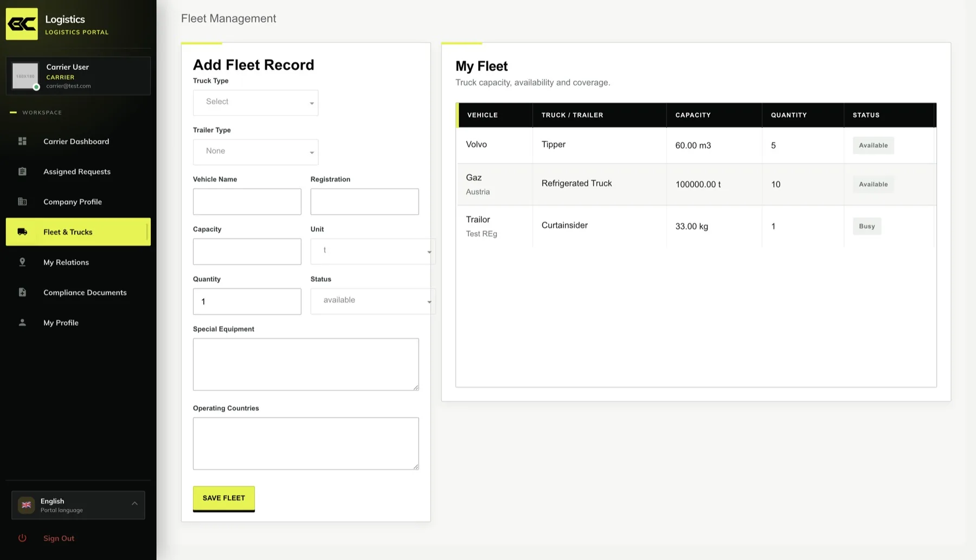The height and width of the screenshot is (560, 976).
Task: Click the UK flag language icon
Action: click(x=26, y=505)
